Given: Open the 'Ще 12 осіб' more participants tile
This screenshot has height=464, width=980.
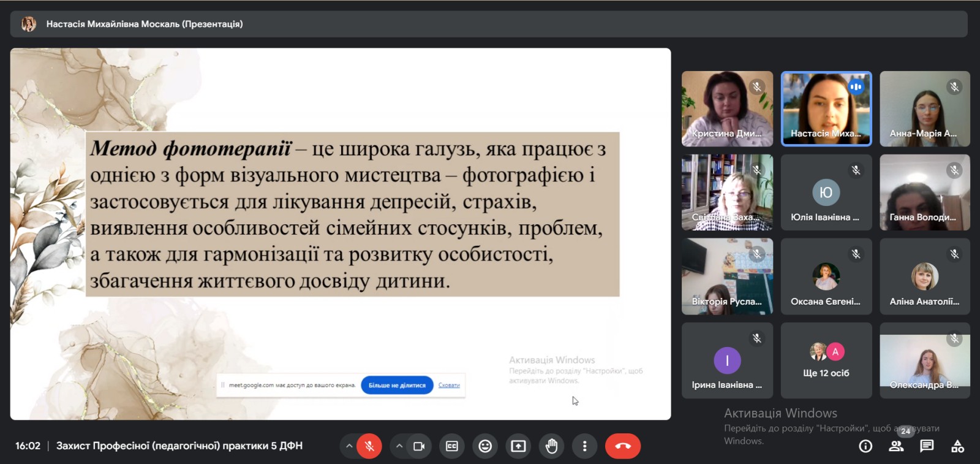Looking at the screenshot, I should (826, 360).
